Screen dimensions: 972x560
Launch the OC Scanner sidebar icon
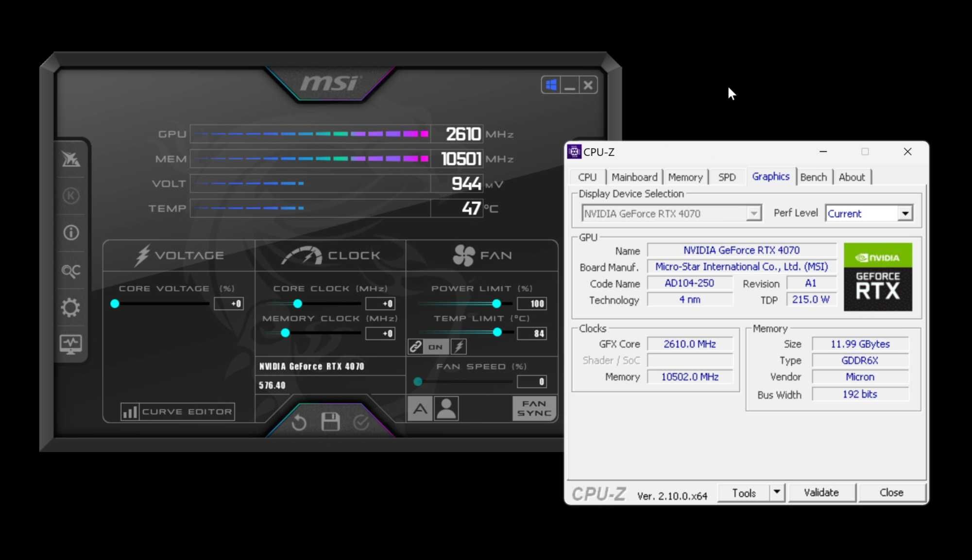pos(71,271)
